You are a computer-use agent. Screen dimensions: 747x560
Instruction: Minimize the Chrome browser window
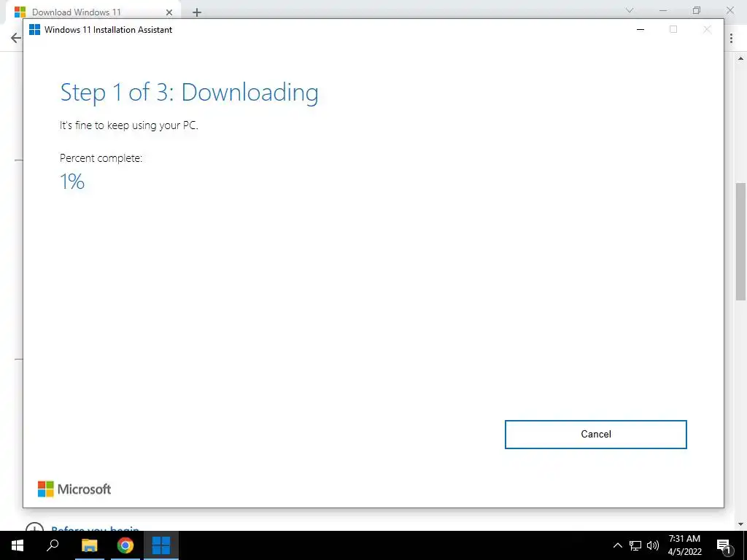(663, 10)
